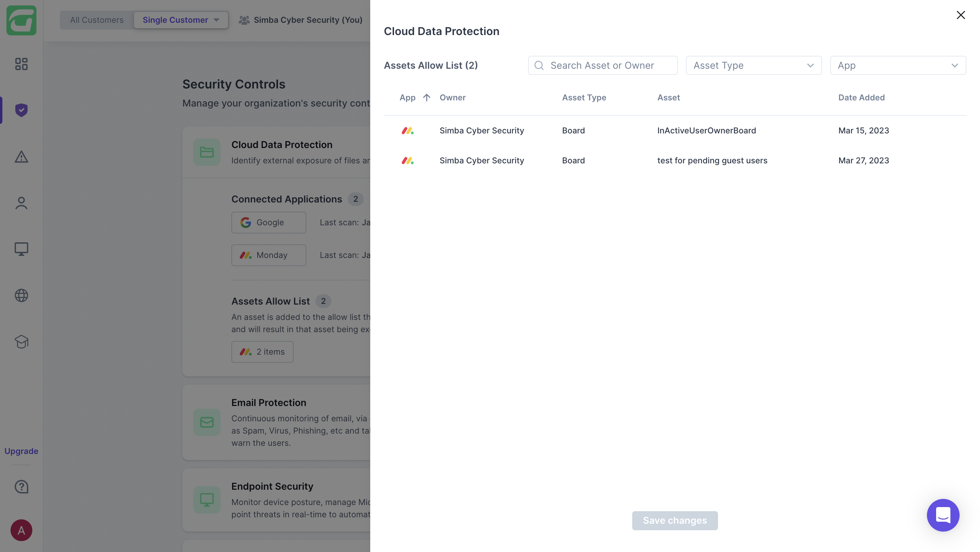Select the shield Security Controls sidebar icon
This screenshot has height=552, width=980.
tap(21, 110)
